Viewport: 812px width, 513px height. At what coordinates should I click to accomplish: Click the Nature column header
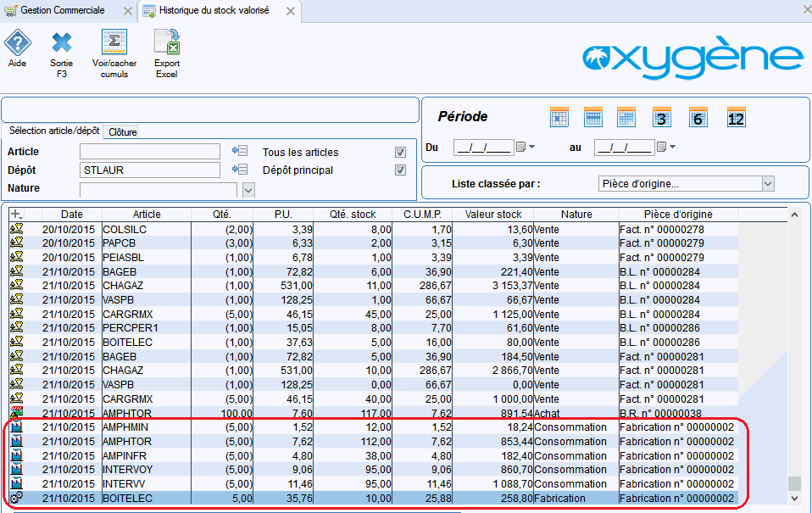coord(576,214)
